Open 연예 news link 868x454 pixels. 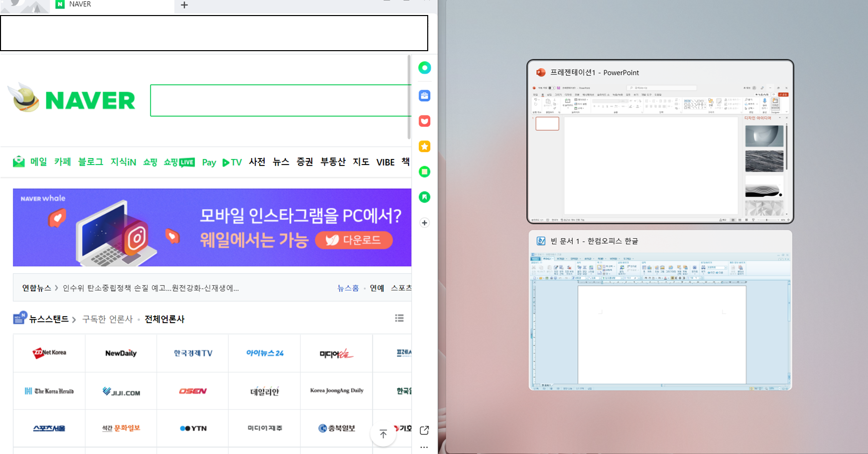(x=377, y=288)
